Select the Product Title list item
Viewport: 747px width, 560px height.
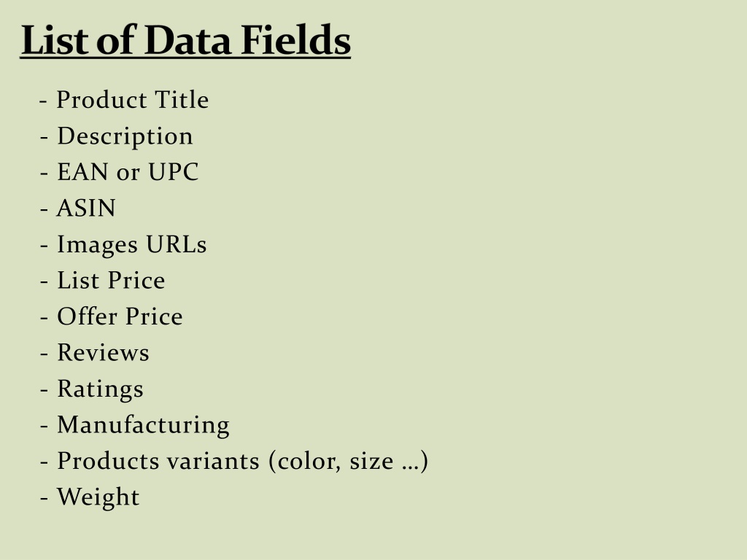[x=124, y=100]
